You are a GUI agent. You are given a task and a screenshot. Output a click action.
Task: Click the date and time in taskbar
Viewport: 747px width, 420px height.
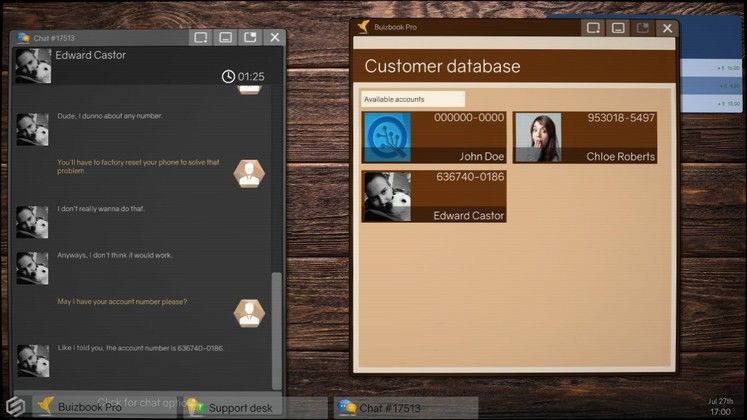[x=719, y=405]
